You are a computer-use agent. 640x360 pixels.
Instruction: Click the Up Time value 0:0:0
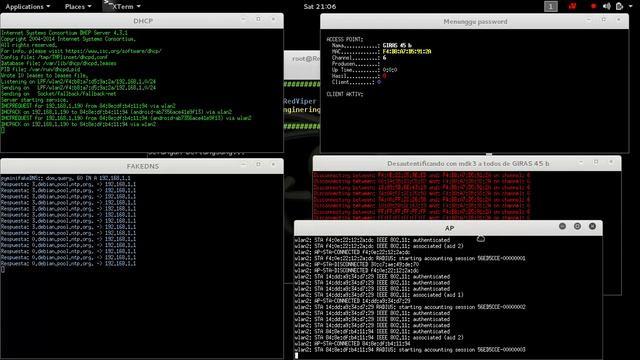[390, 70]
